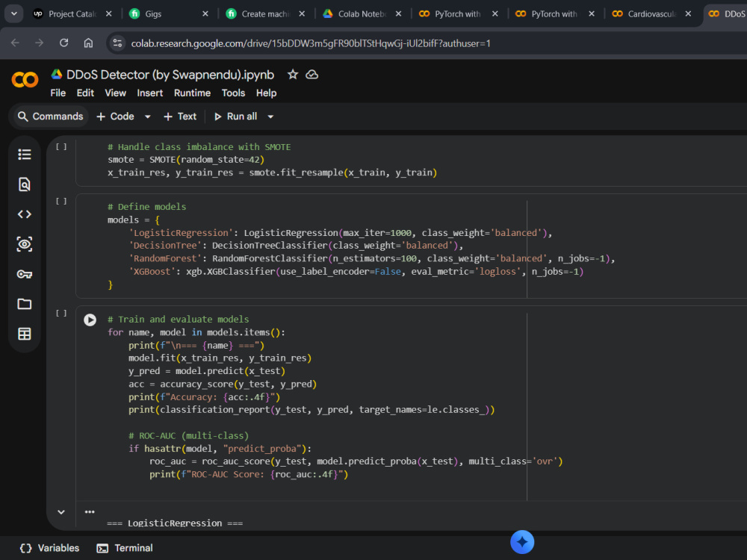Open the Variables panel

49,548
